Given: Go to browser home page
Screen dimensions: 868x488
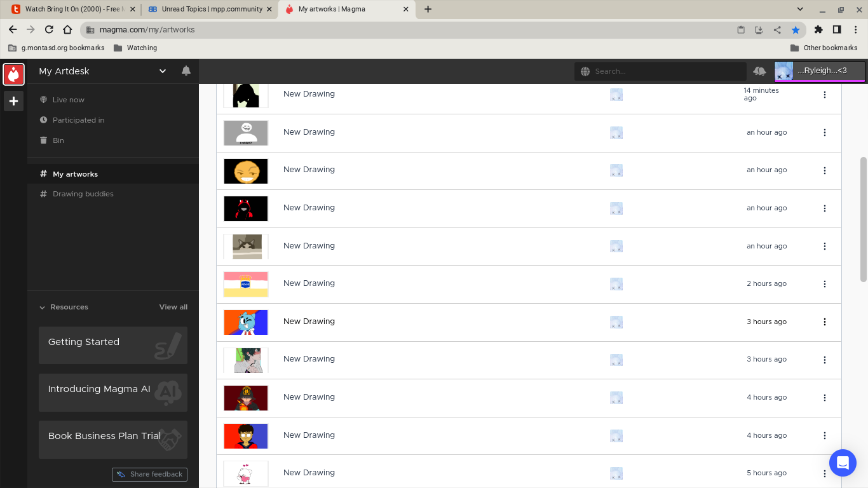Looking at the screenshot, I should (x=67, y=30).
